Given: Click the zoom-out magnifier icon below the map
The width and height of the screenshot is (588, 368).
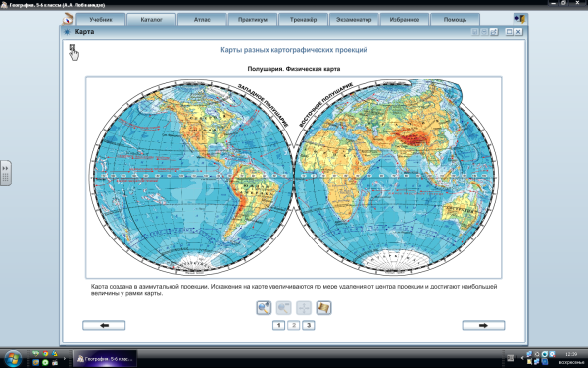Looking at the screenshot, I should 283,308.
